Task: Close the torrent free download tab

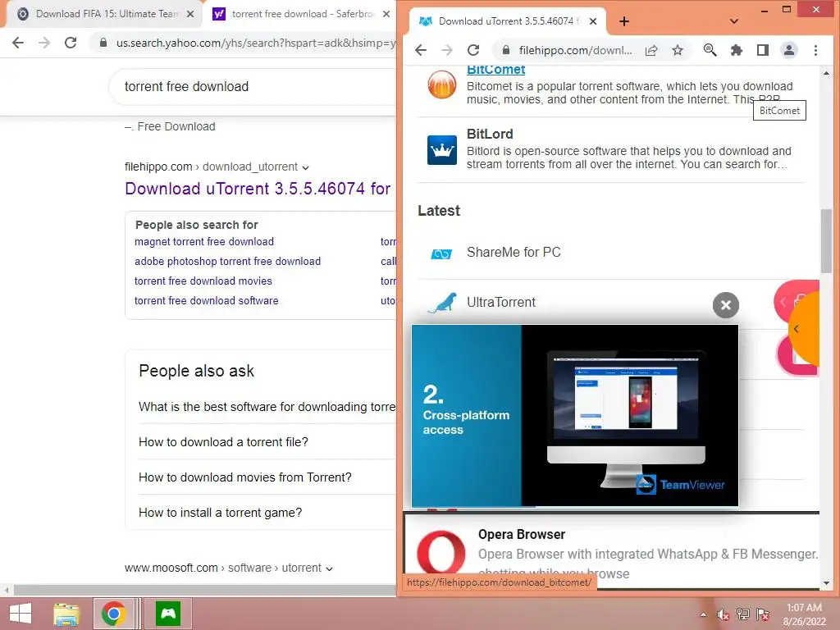Action: click(x=386, y=15)
